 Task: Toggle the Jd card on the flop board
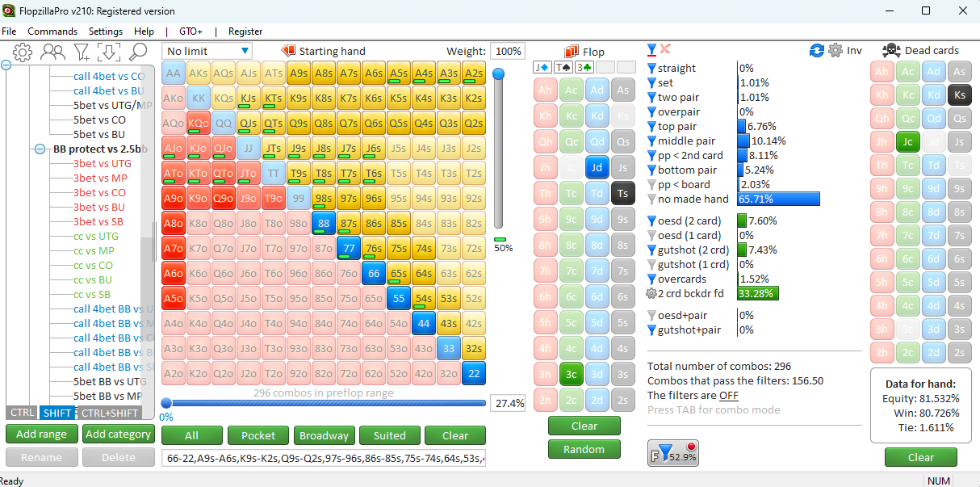(x=597, y=168)
